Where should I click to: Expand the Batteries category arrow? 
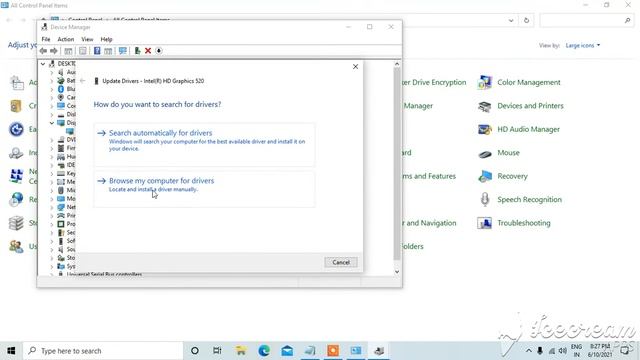(51, 81)
